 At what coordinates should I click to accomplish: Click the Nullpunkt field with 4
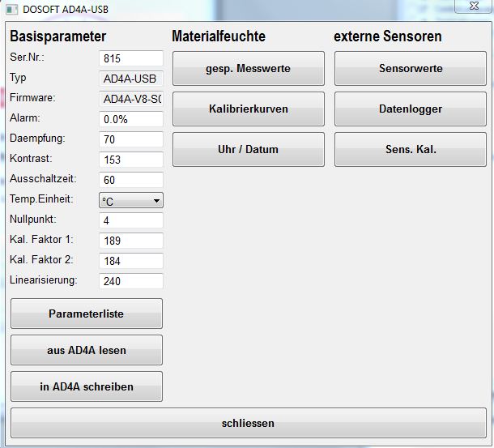(131, 220)
